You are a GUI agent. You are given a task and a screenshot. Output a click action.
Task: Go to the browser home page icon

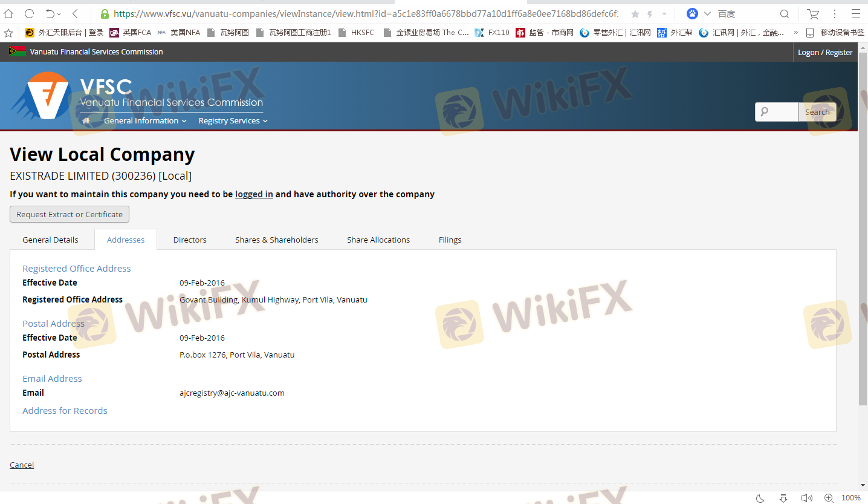(8, 13)
